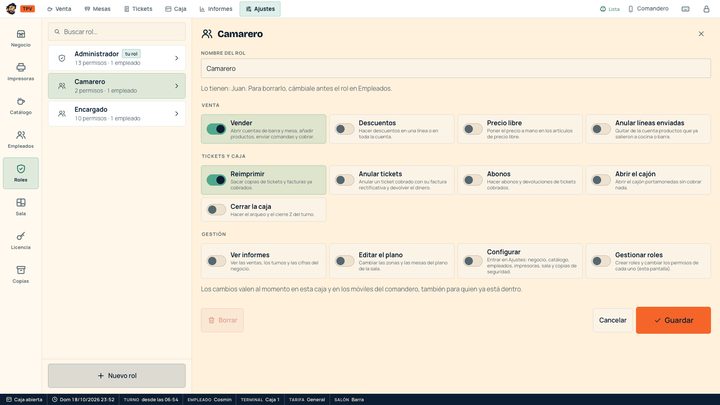This screenshot has height=405, width=720.
Task: Click the Terminal Caja 1 status entry
Action: (x=260, y=399)
